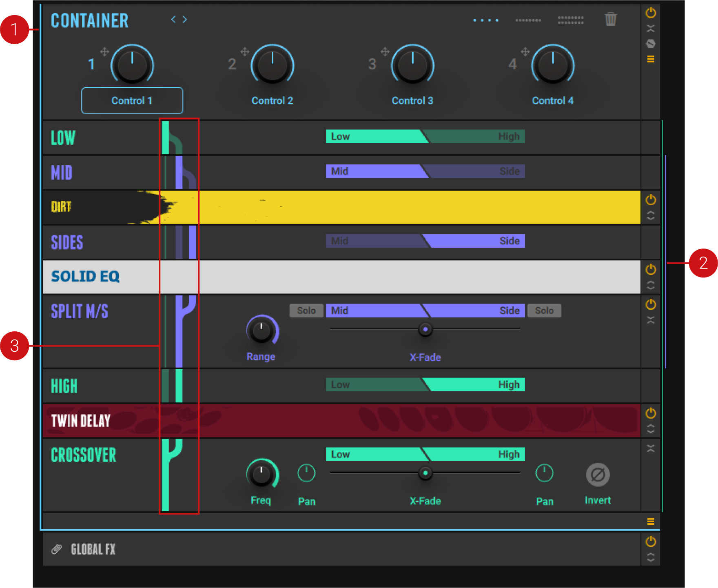Select the four-dot macro layout icon
Viewport: 718px width, 588px height.
[485, 20]
